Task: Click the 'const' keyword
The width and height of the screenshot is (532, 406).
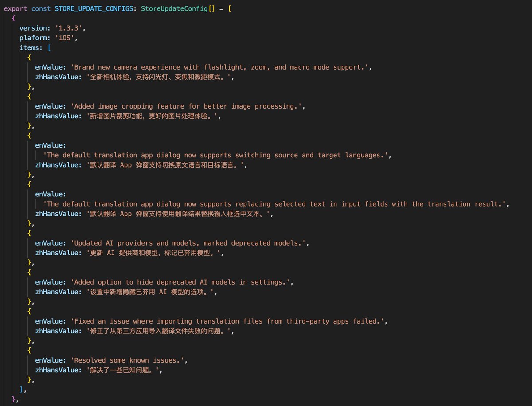Action: point(41,8)
